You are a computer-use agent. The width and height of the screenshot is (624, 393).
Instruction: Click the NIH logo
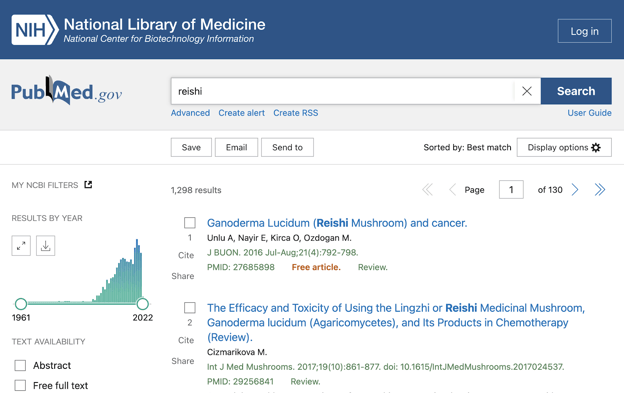pyautogui.click(x=35, y=30)
